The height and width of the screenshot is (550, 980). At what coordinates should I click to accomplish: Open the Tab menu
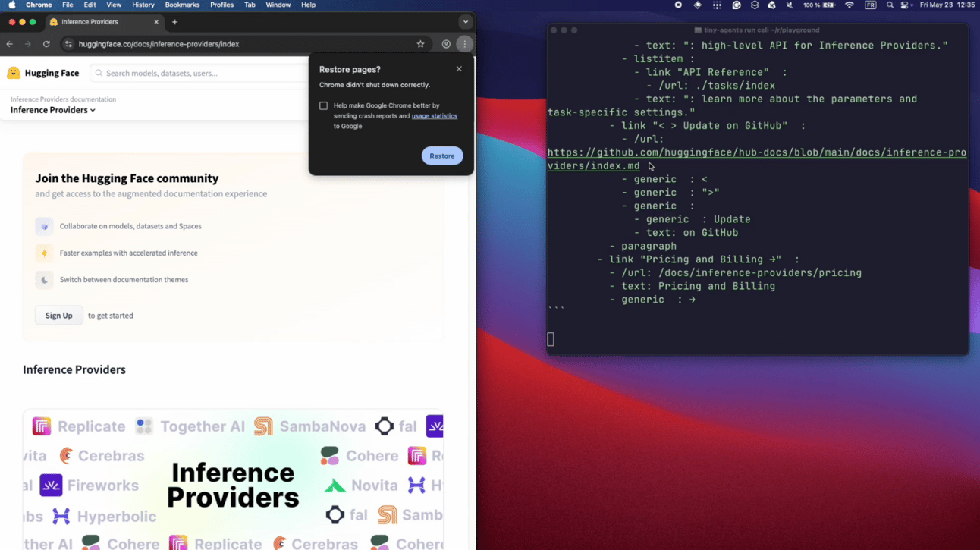tap(250, 5)
